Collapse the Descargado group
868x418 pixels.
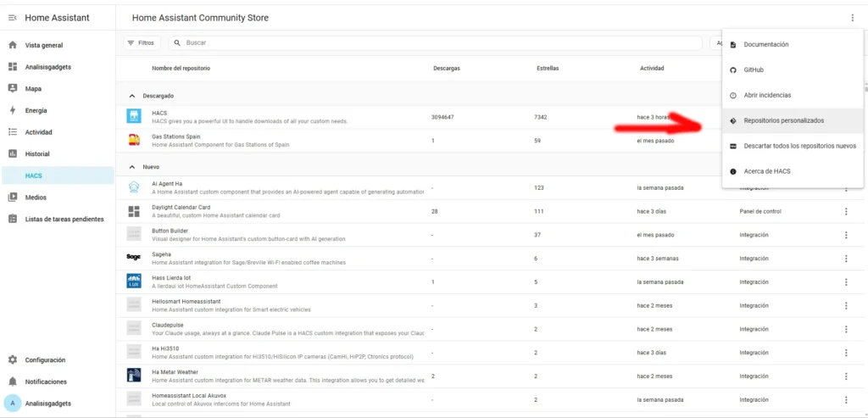pyautogui.click(x=131, y=96)
